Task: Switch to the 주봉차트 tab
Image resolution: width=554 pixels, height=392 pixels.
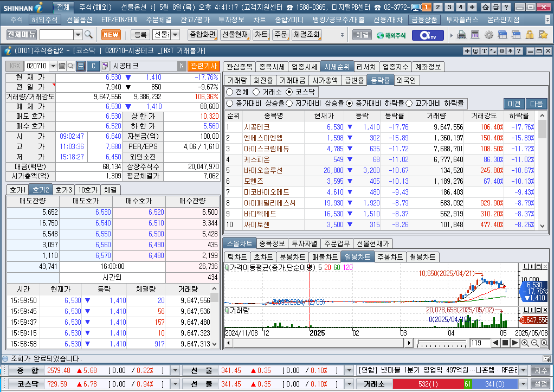Action: pyautogui.click(x=390, y=257)
